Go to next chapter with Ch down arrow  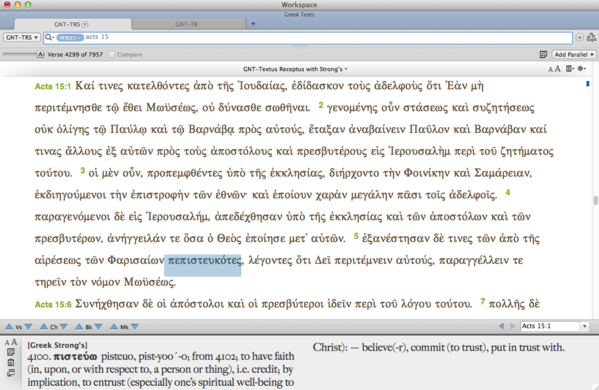pos(63,327)
